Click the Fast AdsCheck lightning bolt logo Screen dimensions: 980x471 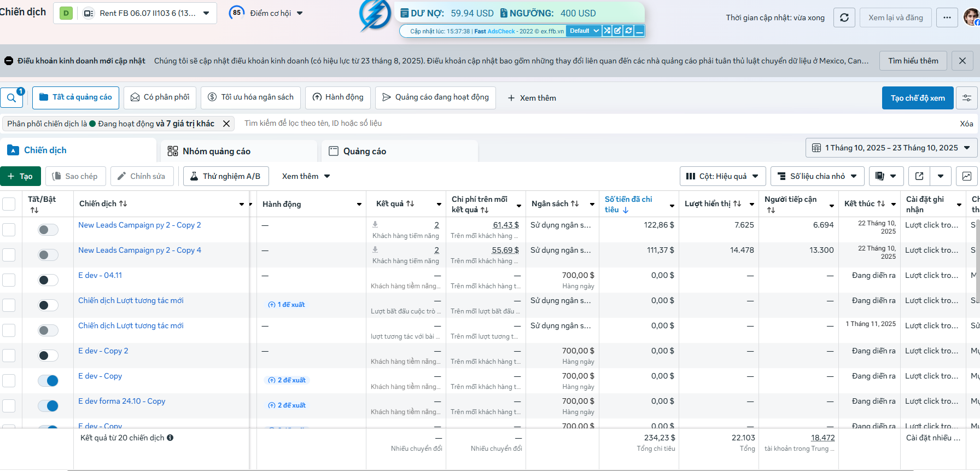(x=375, y=15)
